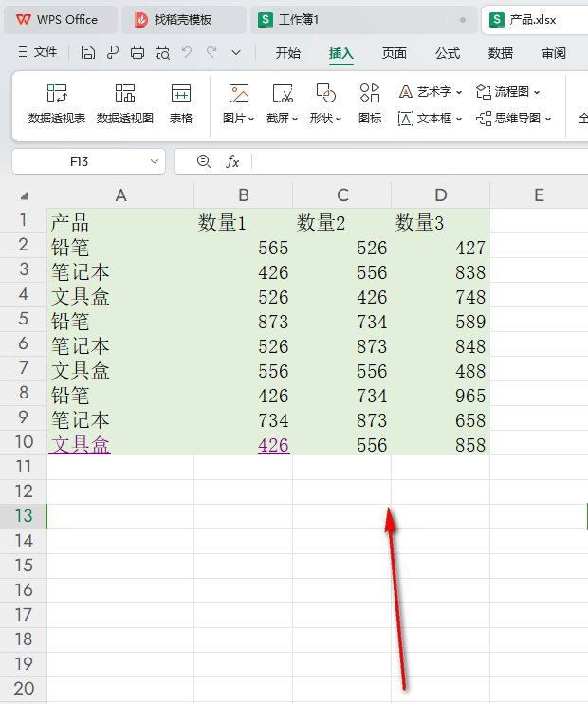The width and height of the screenshot is (588, 704).
Task: Expand the 图片 dropdown arrow
Action: coord(251,119)
